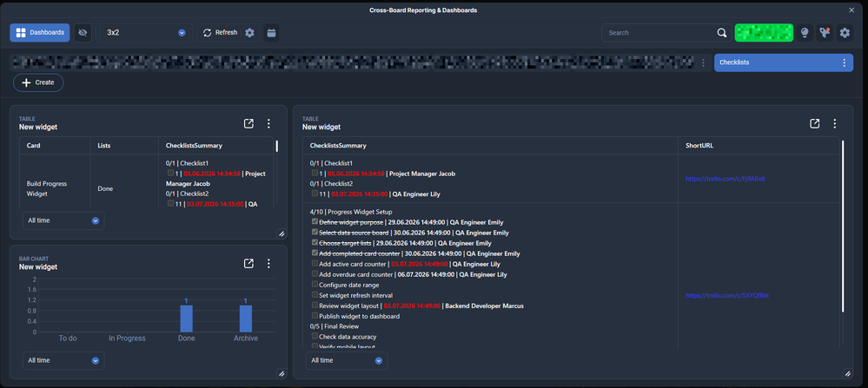The image size is (868, 388).
Task: Click the magnifier search icon
Action: click(x=722, y=33)
